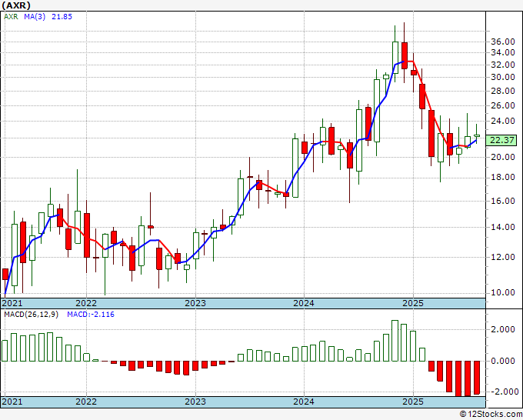Click 2024 on the MACD panel timeline
The height and width of the screenshot is (420, 523).
pos(304,402)
